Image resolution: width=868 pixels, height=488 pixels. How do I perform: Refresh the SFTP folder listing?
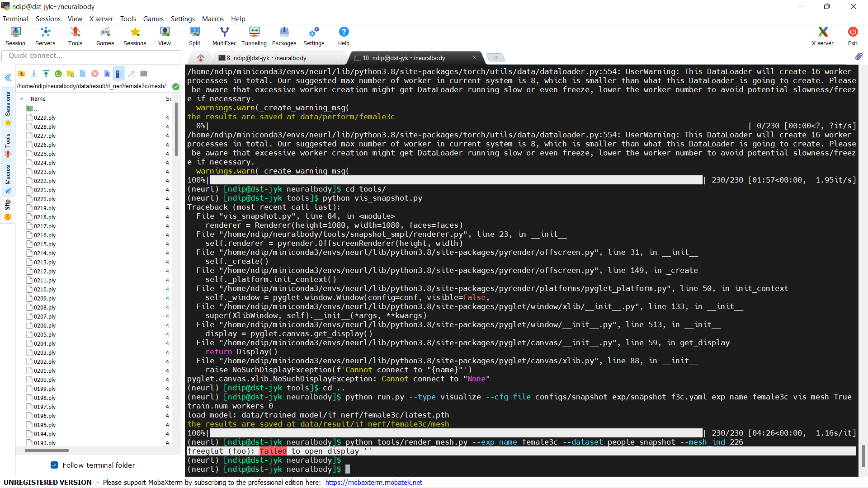[58, 74]
